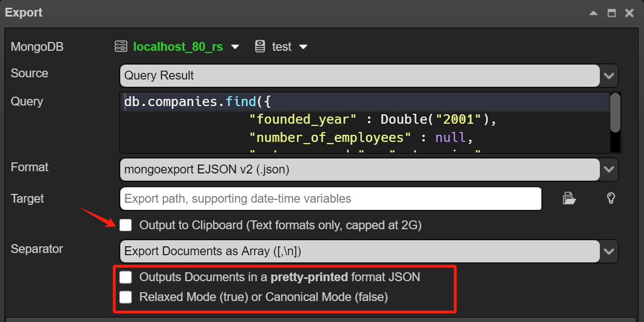Expand the Separator dropdown chevron
The image size is (644, 322).
pyautogui.click(x=609, y=251)
